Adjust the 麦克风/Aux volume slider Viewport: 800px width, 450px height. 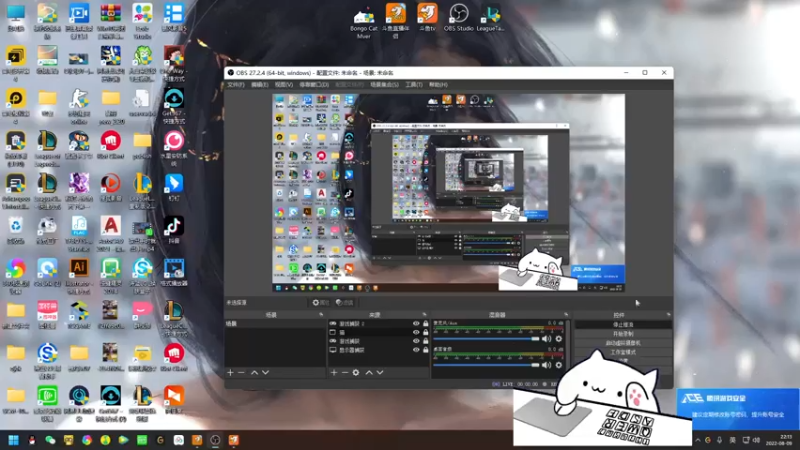(486, 339)
